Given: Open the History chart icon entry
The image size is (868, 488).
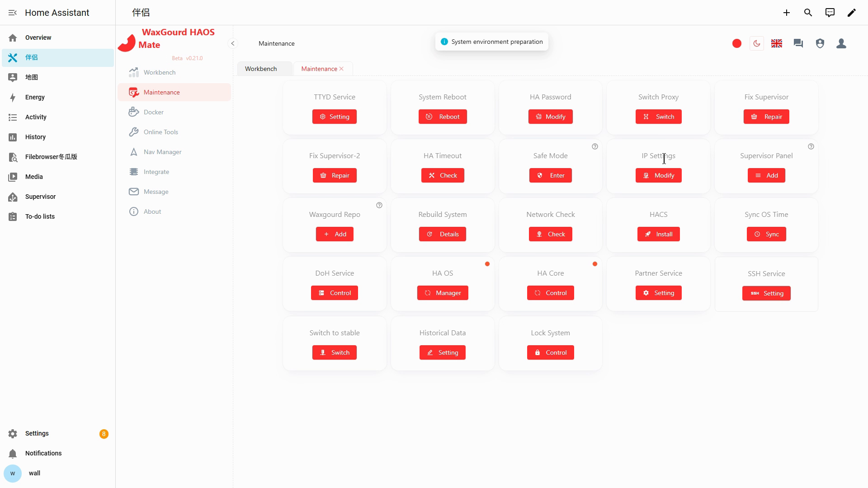Looking at the screenshot, I should (x=13, y=137).
